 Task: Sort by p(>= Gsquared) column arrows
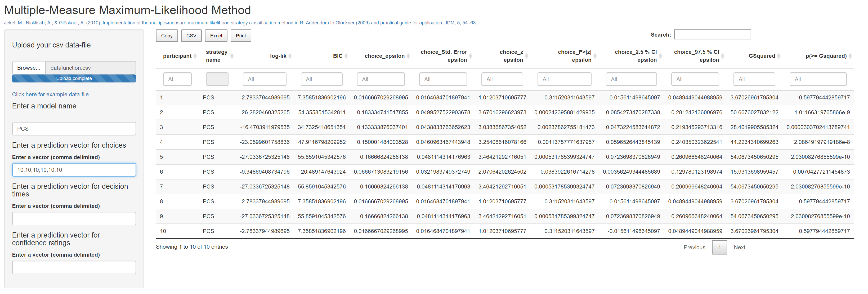[x=850, y=56]
